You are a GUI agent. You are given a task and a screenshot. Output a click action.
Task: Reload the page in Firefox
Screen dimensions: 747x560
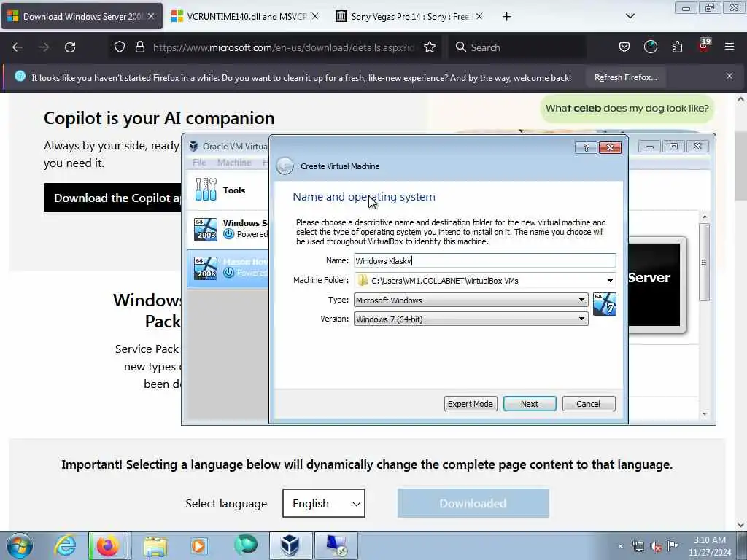(70, 47)
